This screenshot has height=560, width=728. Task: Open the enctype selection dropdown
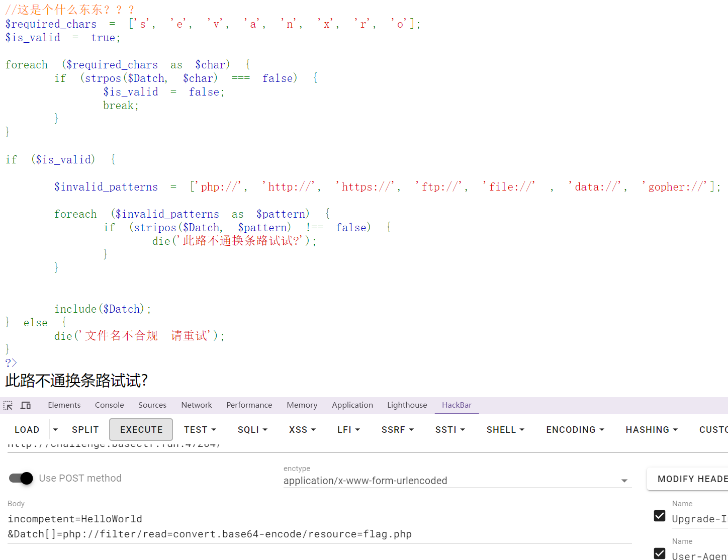click(458, 481)
